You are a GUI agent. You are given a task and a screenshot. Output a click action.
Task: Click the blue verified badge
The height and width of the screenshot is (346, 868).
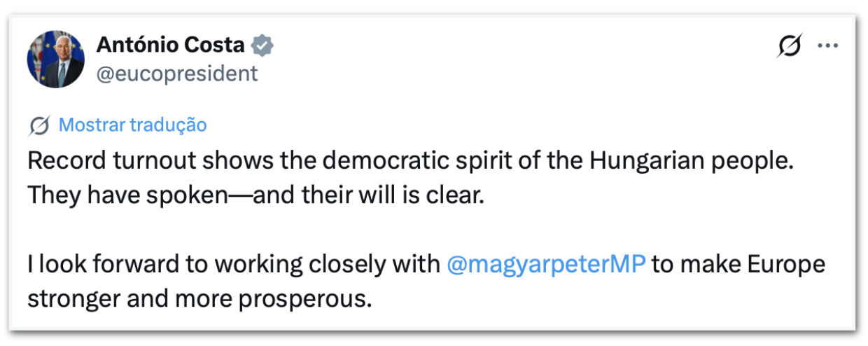coord(262,46)
